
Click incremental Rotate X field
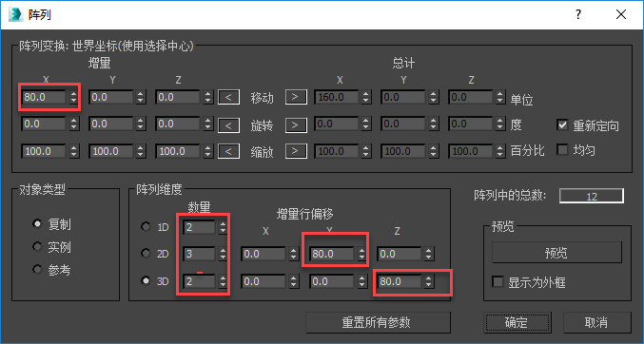[x=44, y=124]
